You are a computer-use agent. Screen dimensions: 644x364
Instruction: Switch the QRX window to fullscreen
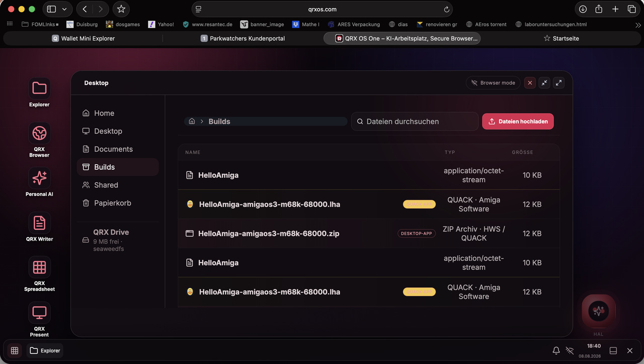pyautogui.click(x=558, y=83)
